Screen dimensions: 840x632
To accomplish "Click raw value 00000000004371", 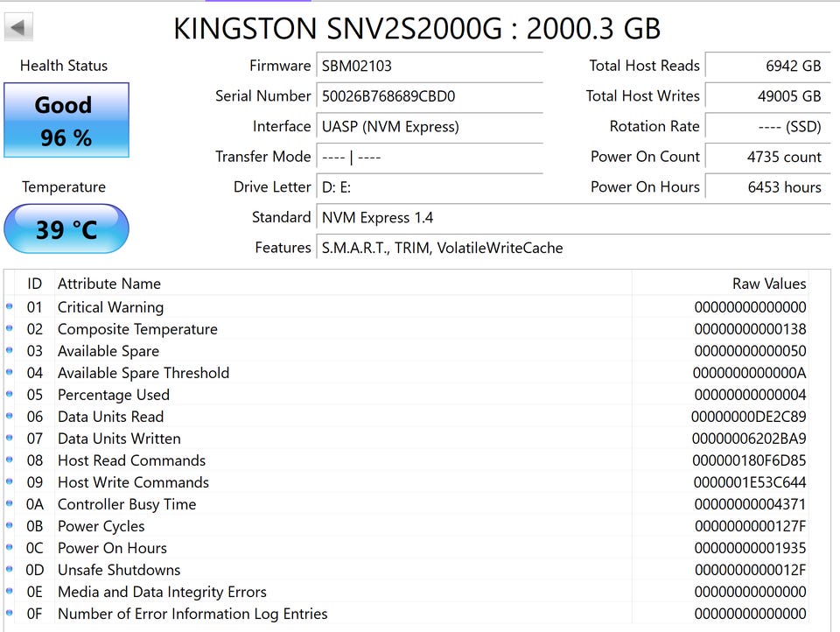I will click(x=750, y=504).
